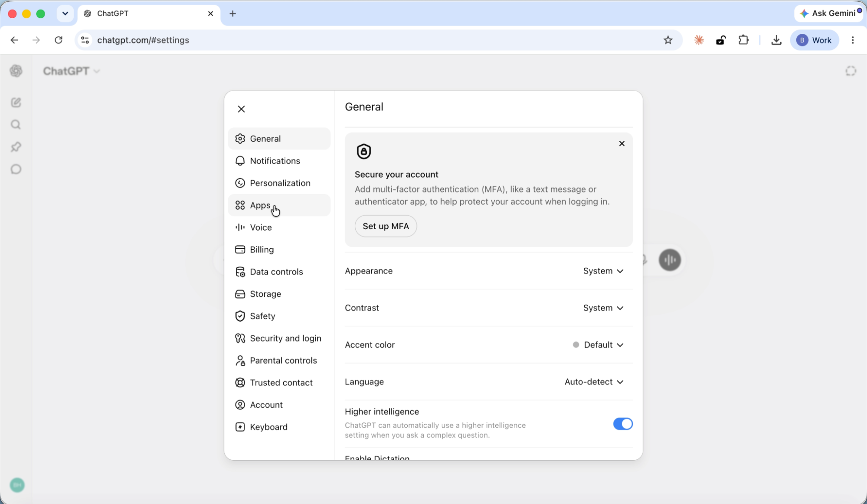Click the shield lock icon in MFA banner
Viewport: 867px width, 504px height.
363,151
